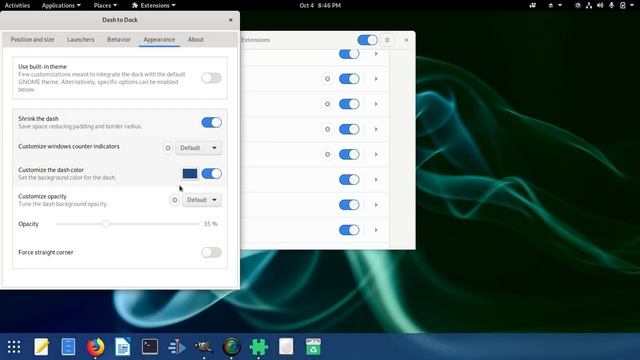This screenshot has height=360, width=640.
Task: Enable the Use built-in theme switch
Action: [211, 78]
